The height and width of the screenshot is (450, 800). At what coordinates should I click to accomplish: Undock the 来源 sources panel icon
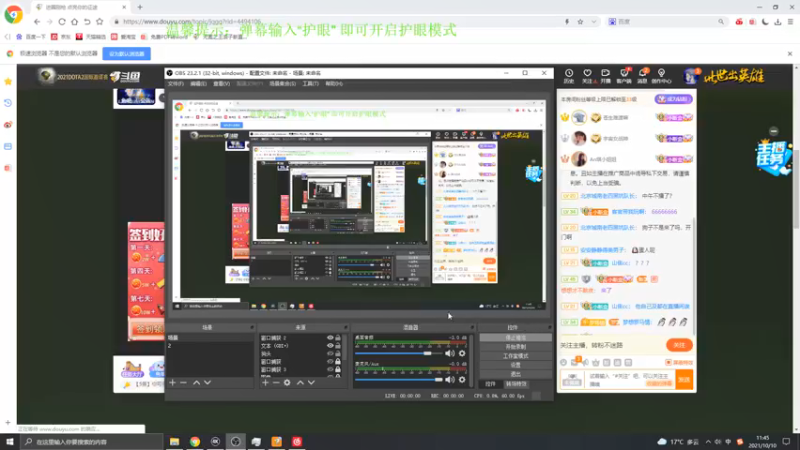(x=345, y=328)
